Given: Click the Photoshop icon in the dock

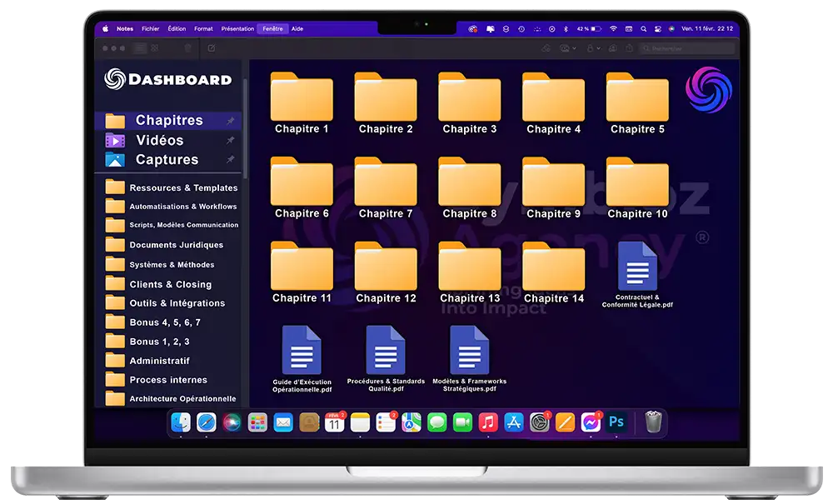Looking at the screenshot, I should [617, 423].
